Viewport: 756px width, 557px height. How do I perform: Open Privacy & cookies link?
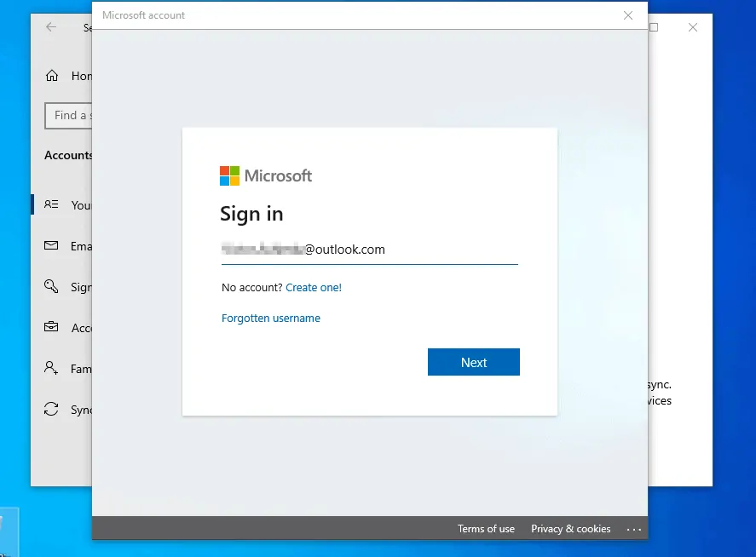click(571, 529)
